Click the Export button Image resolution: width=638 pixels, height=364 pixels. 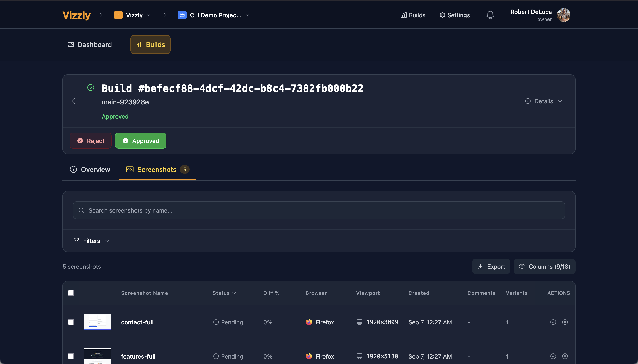(491, 266)
